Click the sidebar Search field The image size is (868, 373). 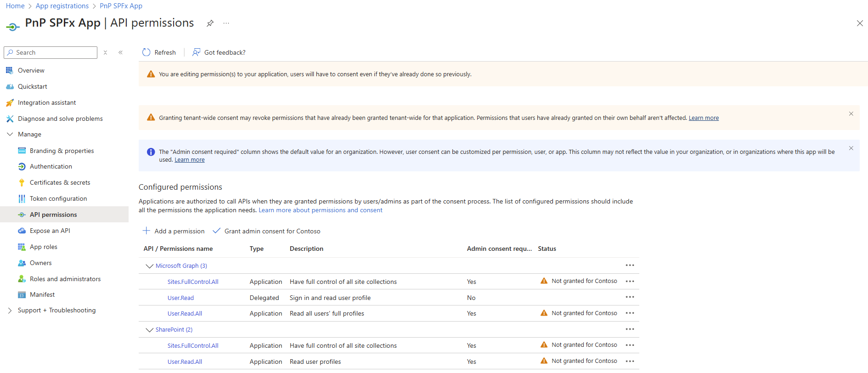[51, 52]
